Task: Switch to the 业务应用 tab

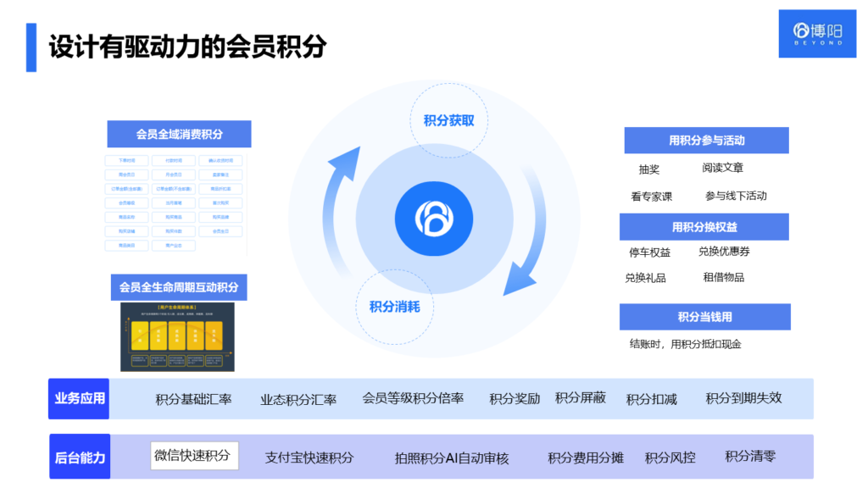Action: pos(79,398)
